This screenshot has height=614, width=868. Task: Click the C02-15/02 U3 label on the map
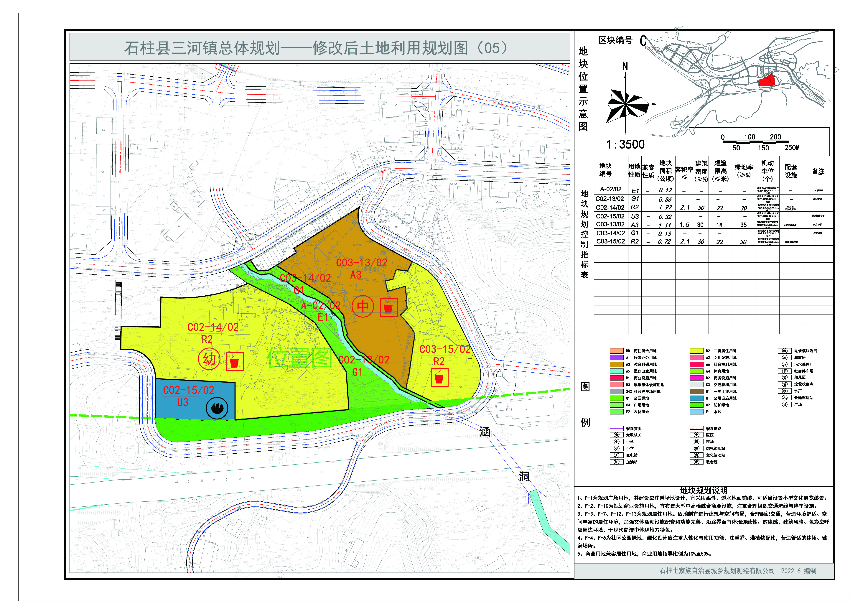pos(189,396)
